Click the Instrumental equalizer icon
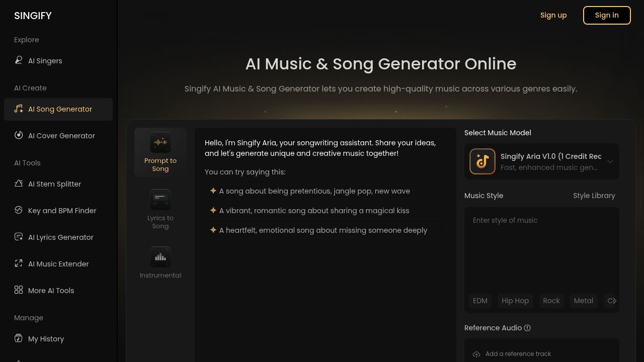This screenshot has width=644, height=362. [160, 257]
